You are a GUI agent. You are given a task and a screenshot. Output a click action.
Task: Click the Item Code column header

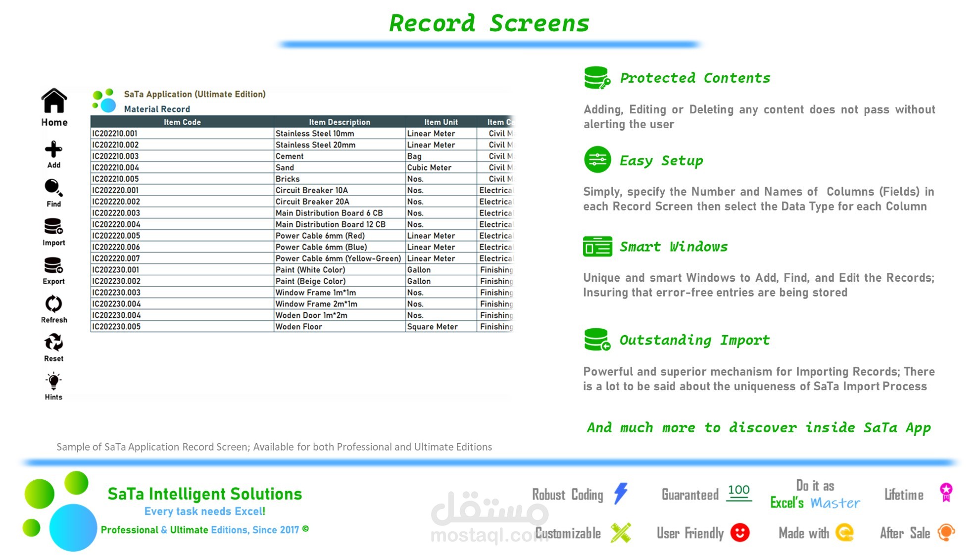(x=182, y=122)
